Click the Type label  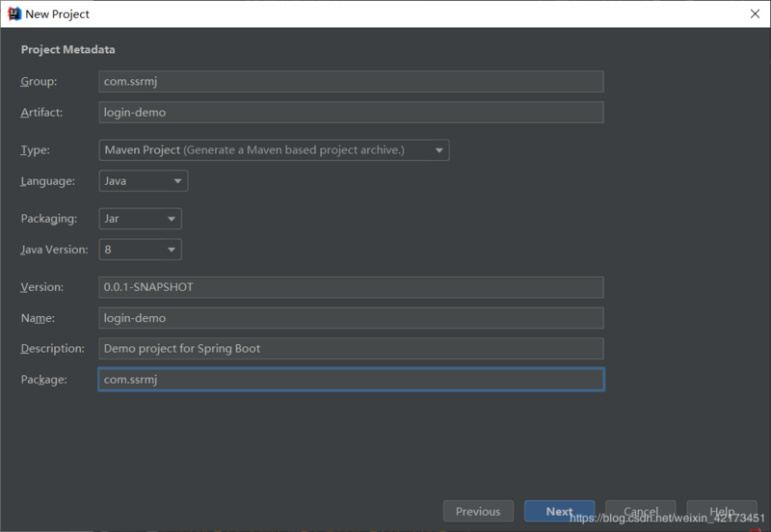pyautogui.click(x=35, y=150)
